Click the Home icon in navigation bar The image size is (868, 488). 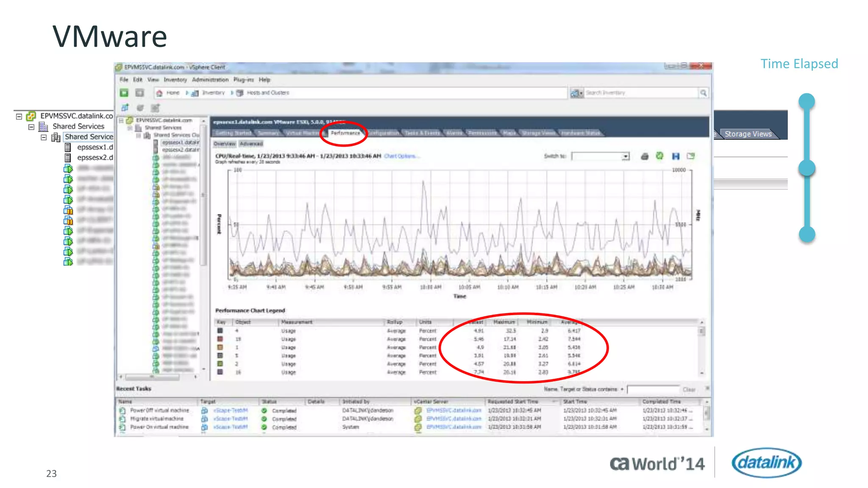(x=159, y=93)
